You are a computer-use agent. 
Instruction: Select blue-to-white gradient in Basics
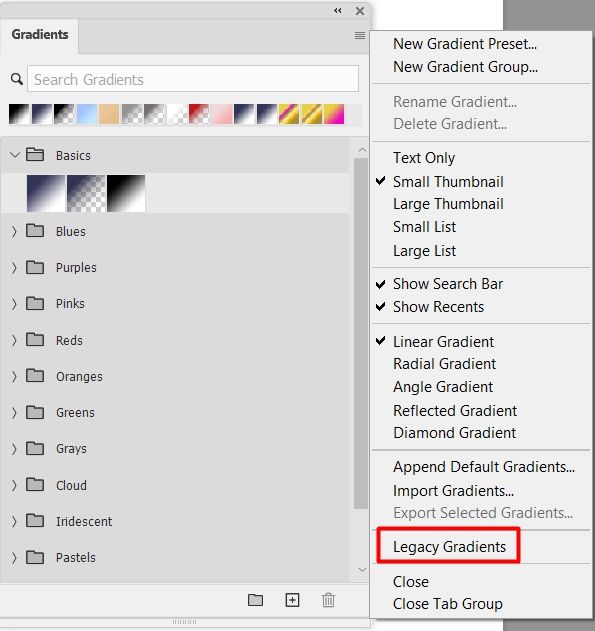tap(46, 193)
